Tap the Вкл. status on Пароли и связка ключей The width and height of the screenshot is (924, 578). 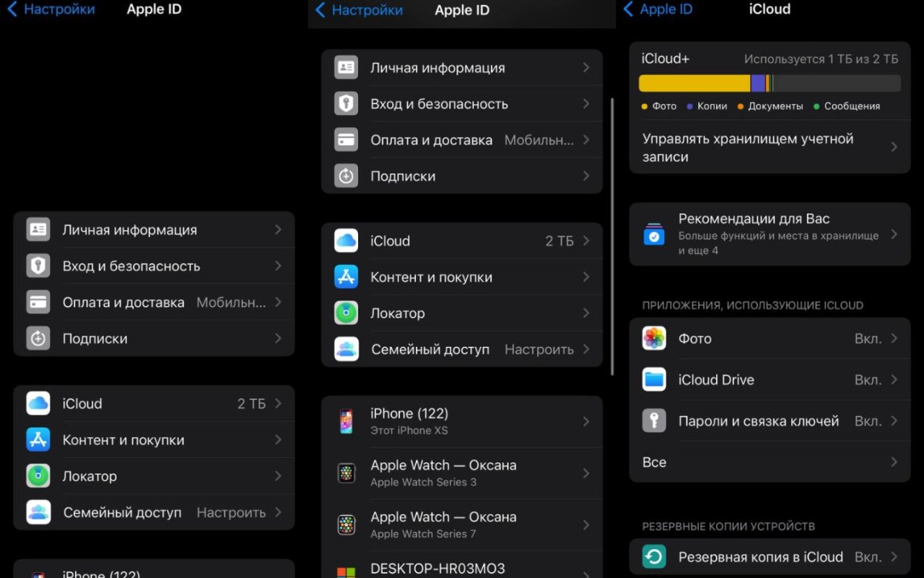point(868,421)
